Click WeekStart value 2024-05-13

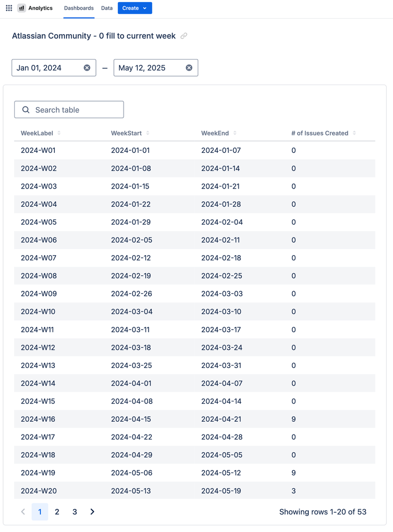(131, 490)
